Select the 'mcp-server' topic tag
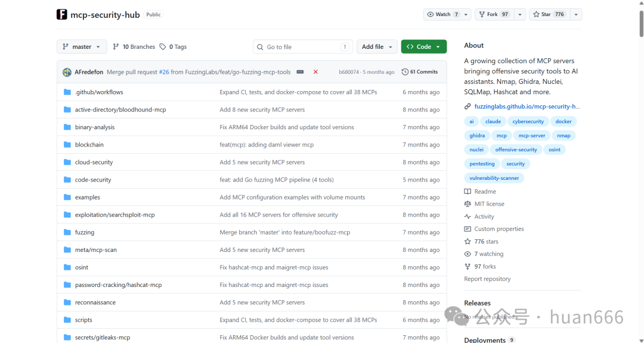Screen dimensions: 644x343 (531, 135)
